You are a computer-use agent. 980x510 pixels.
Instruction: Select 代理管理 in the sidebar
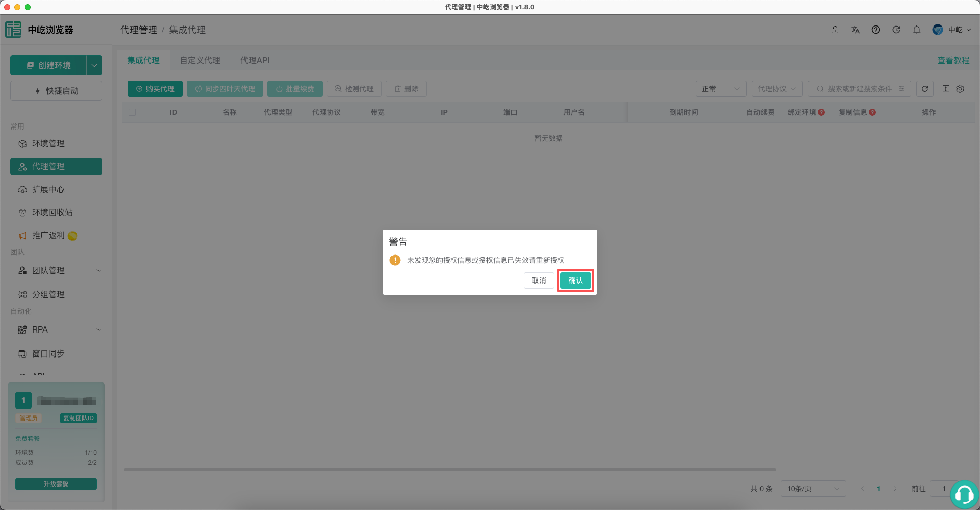pos(56,166)
